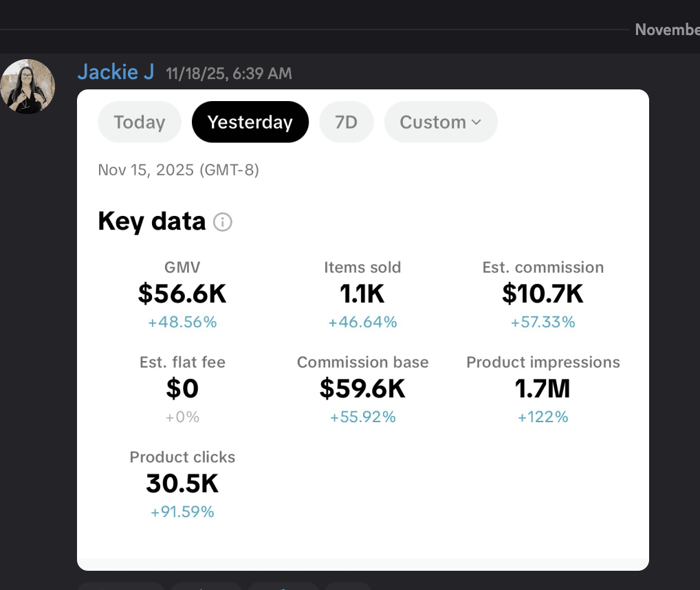Select the Today time range tab

[x=140, y=122]
